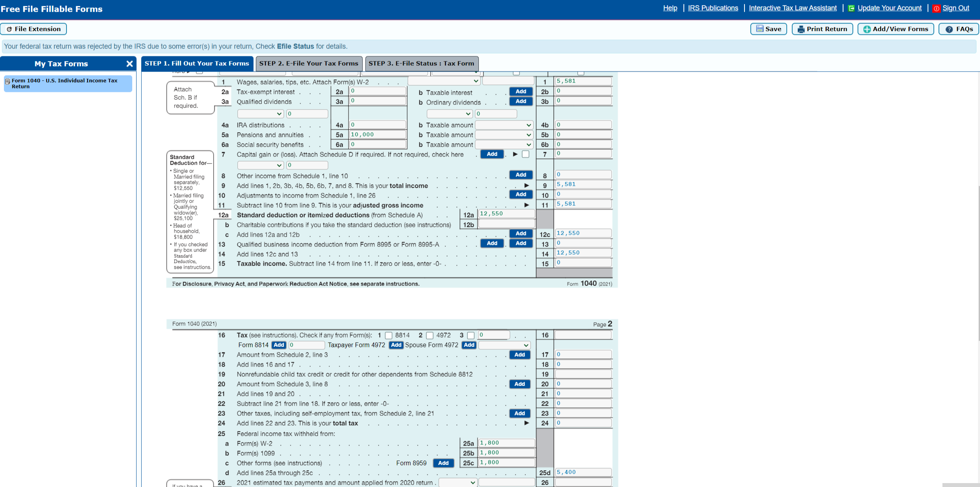This screenshot has width=980, height=487.
Task: Click the Form 1040 document icon in sidebar
Action: (7, 81)
